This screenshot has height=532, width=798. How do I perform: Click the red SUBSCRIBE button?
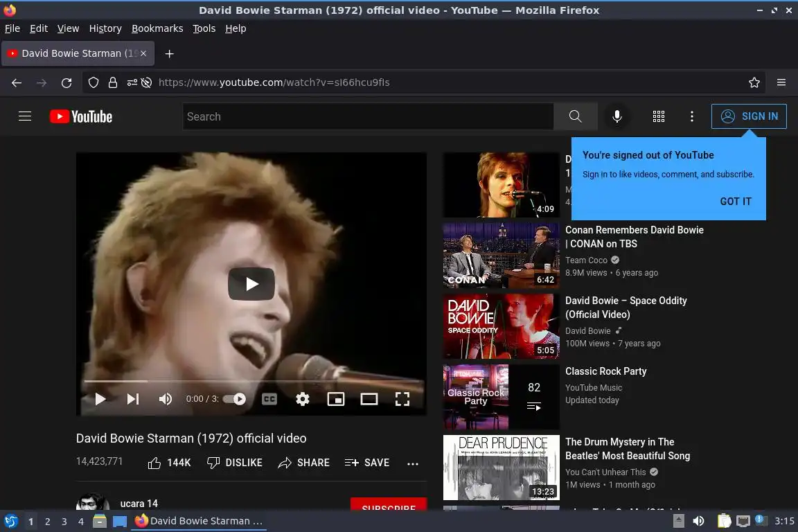tap(389, 504)
